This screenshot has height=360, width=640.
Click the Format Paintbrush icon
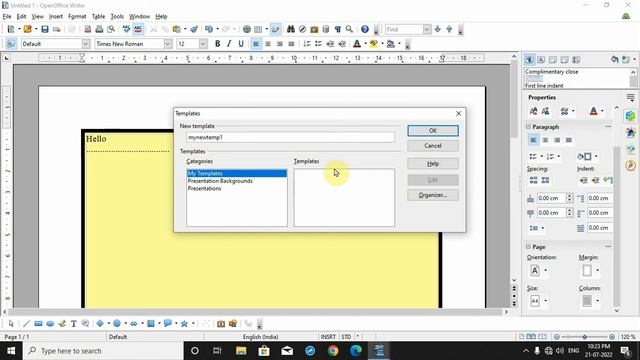(194, 29)
